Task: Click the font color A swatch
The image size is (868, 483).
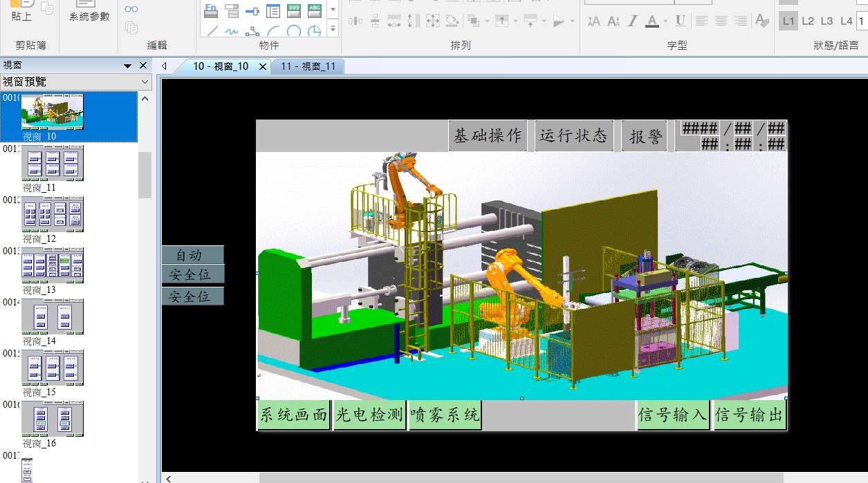Action: tap(652, 21)
